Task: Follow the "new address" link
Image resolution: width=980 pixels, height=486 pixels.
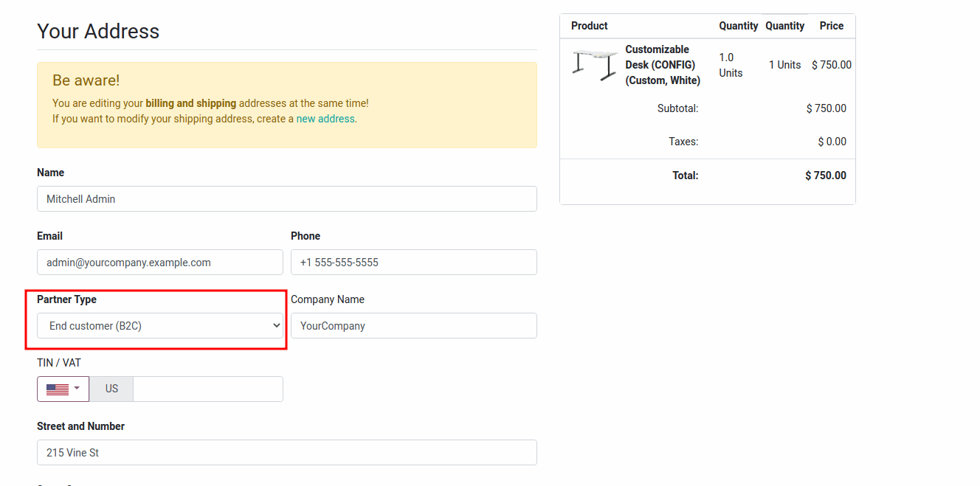Action: (x=325, y=119)
